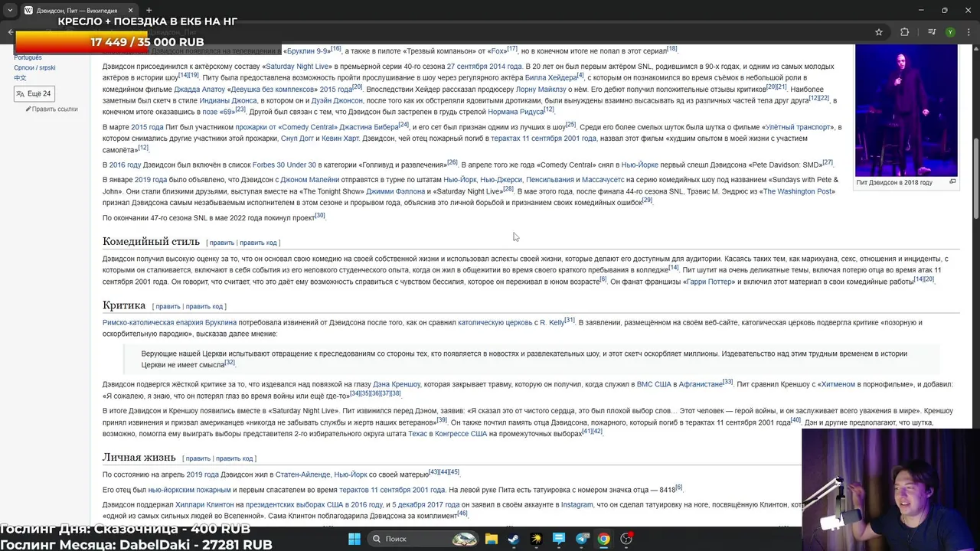The height and width of the screenshot is (551, 980).
Task: Open the Chrome three-dot menu
Action: tap(969, 32)
